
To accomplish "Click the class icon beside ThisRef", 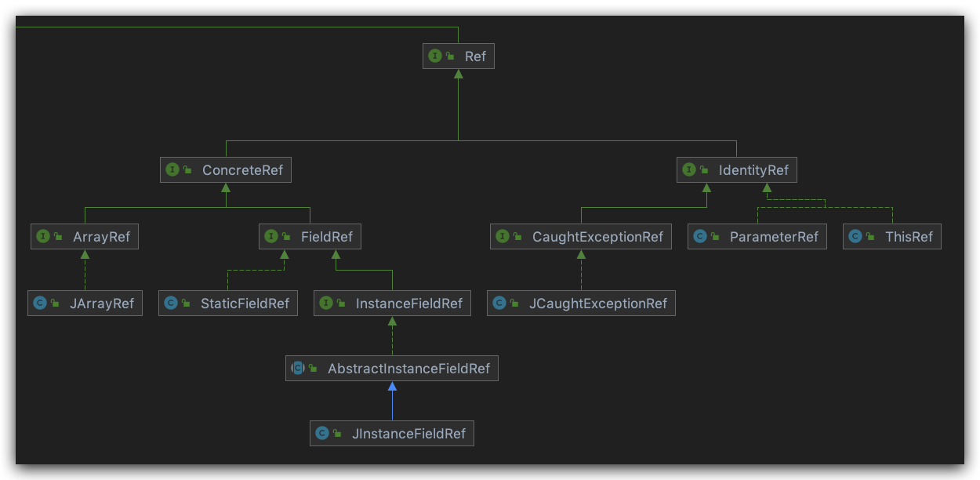I will [x=855, y=236].
